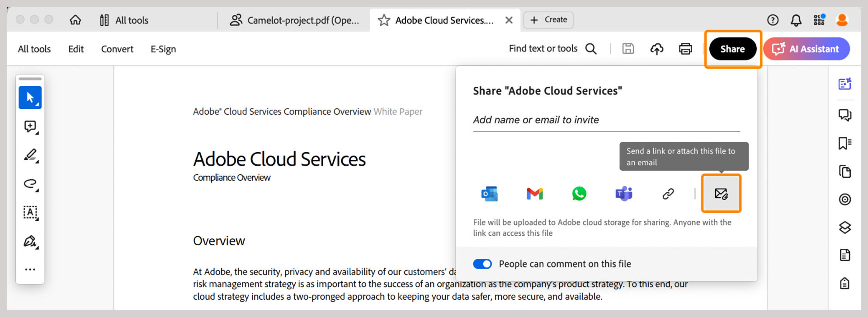Click the black Share button

coord(732,49)
